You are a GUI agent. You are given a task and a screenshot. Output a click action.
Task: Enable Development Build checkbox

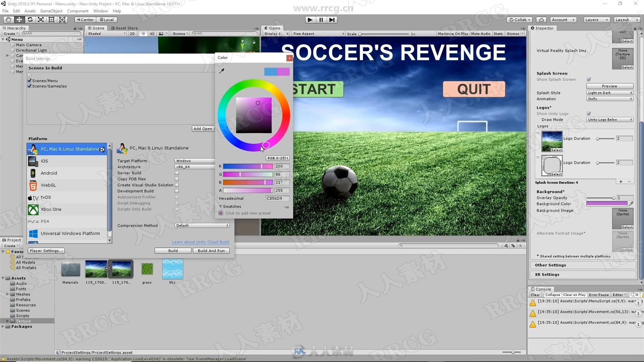177,191
